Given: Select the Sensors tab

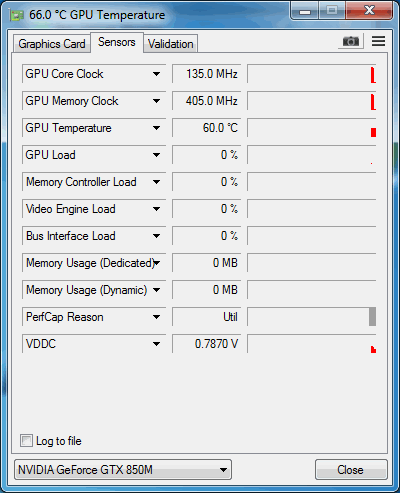Looking at the screenshot, I should (x=117, y=42).
